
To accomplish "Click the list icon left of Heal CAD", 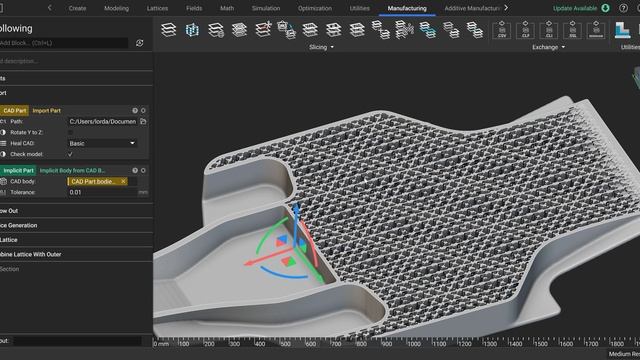I will click(x=3, y=143).
